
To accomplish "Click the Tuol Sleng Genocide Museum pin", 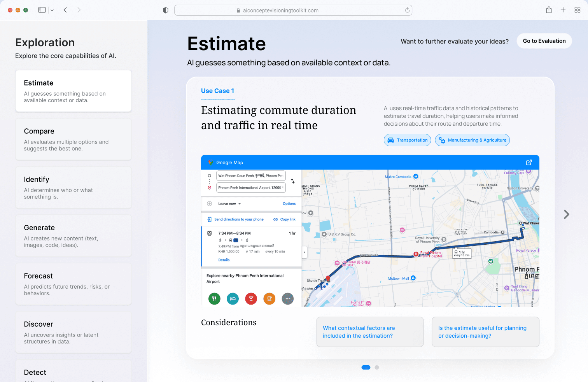I will pos(507,288).
